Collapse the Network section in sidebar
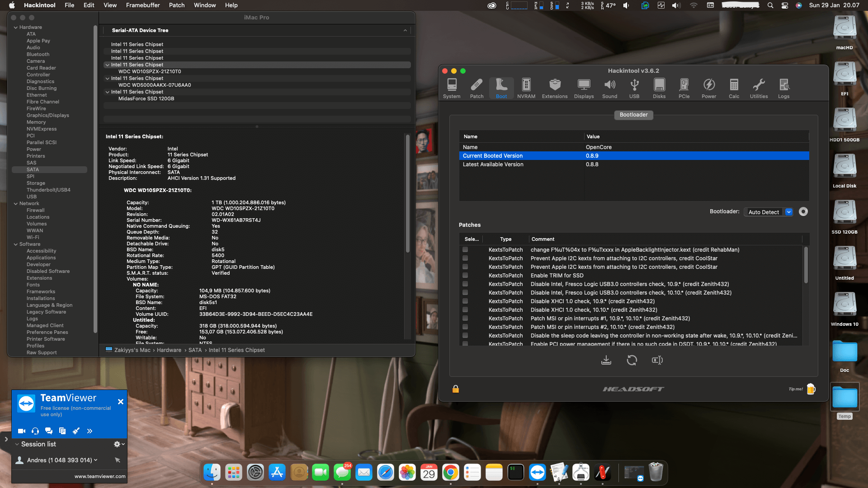The width and height of the screenshot is (868, 488). [16, 203]
